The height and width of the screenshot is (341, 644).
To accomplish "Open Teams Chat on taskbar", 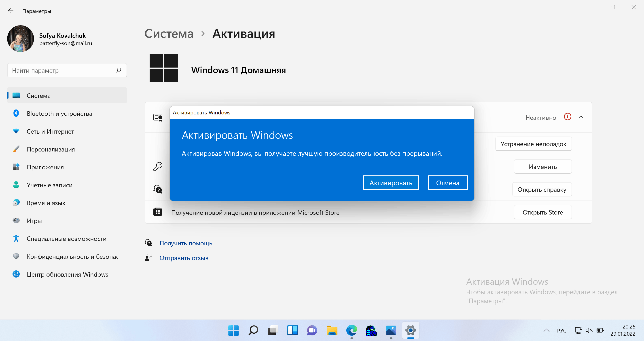I will tap(312, 330).
